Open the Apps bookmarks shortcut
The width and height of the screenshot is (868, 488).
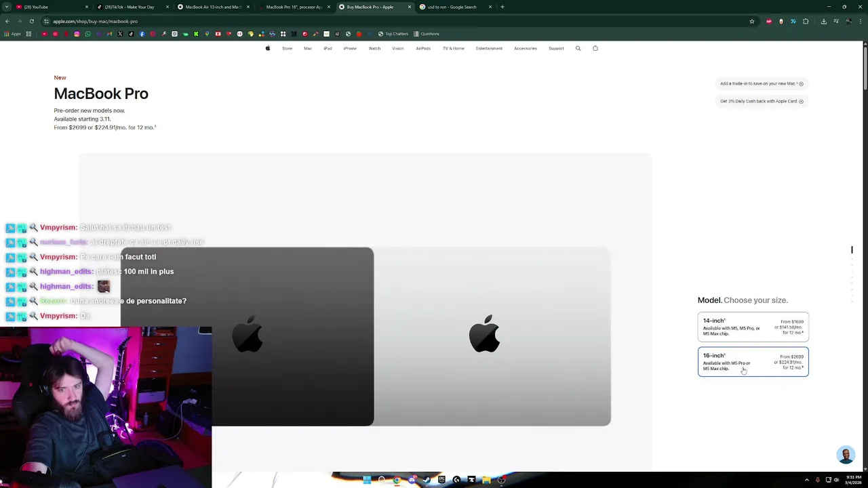pos(13,34)
